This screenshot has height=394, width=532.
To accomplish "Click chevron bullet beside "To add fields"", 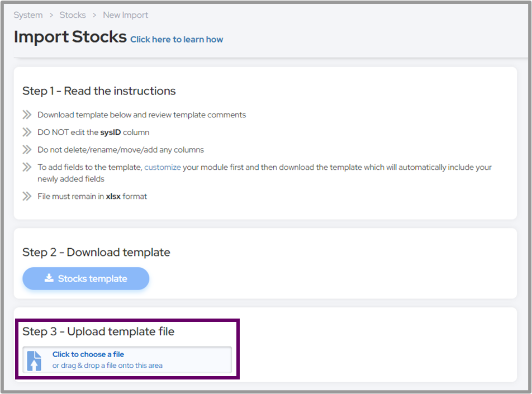I will tap(27, 167).
